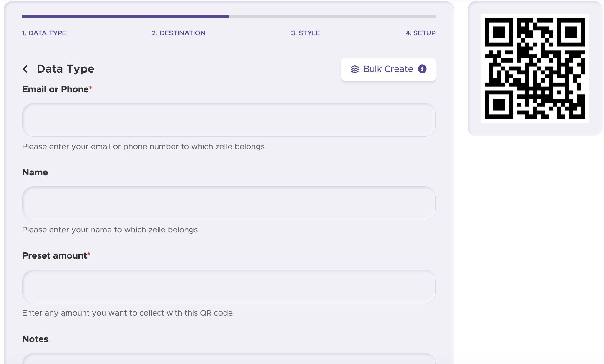Focus the Email or Phone input field
The height and width of the screenshot is (364, 604).
click(229, 120)
